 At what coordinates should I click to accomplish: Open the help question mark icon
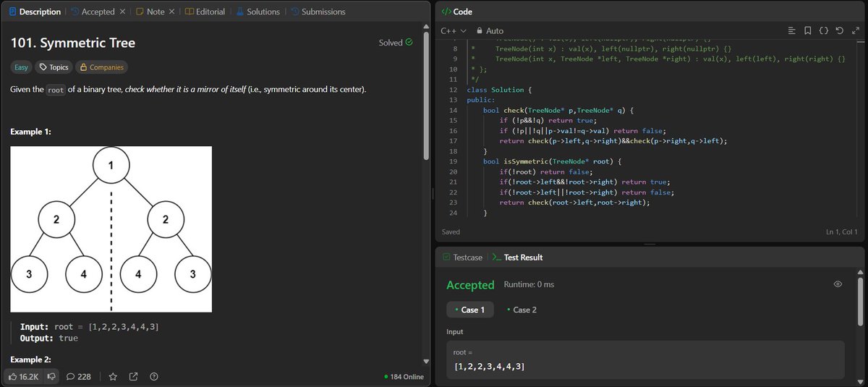[153, 376]
